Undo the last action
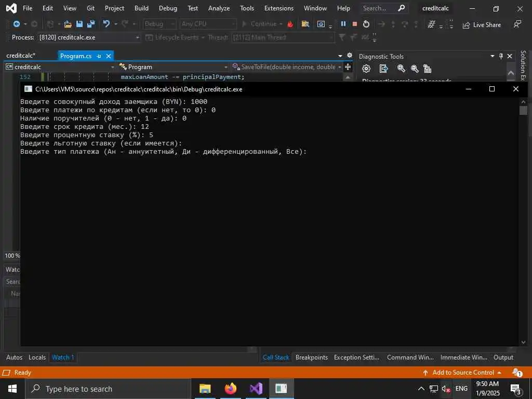 (x=107, y=24)
